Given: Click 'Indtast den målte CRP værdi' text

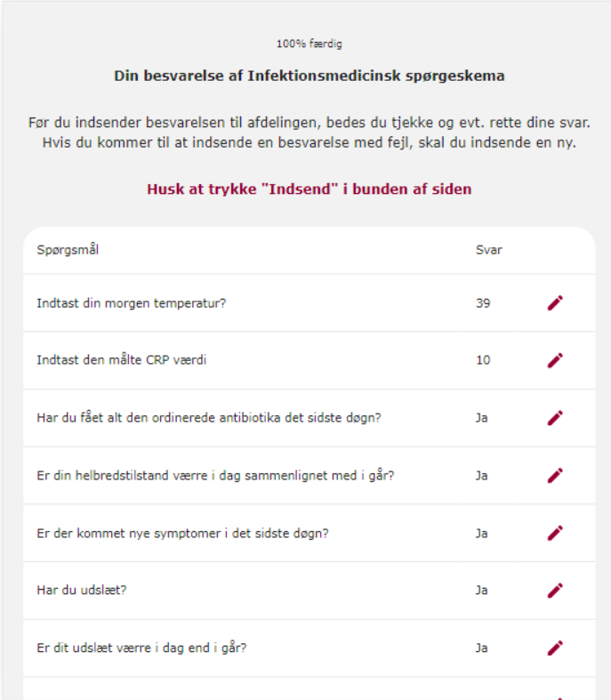Looking at the screenshot, I should point(122,360).
